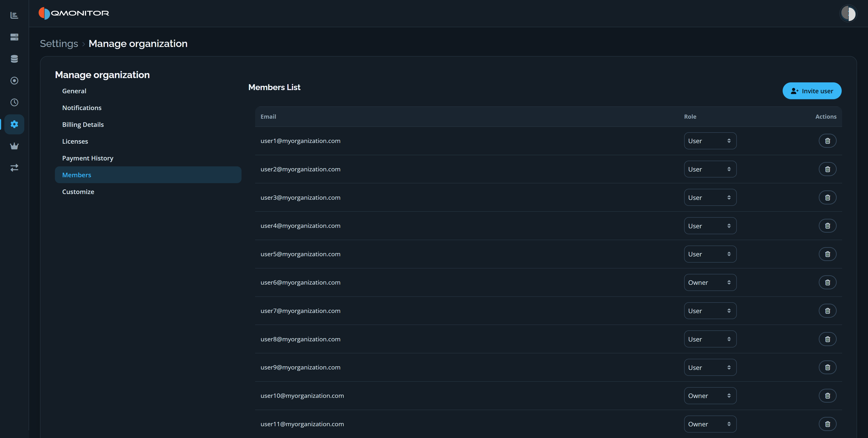This screenshot has width=868, height=438.
Task: Remove user7@myorganization.com using trash icon
Action: pos(828,311)
